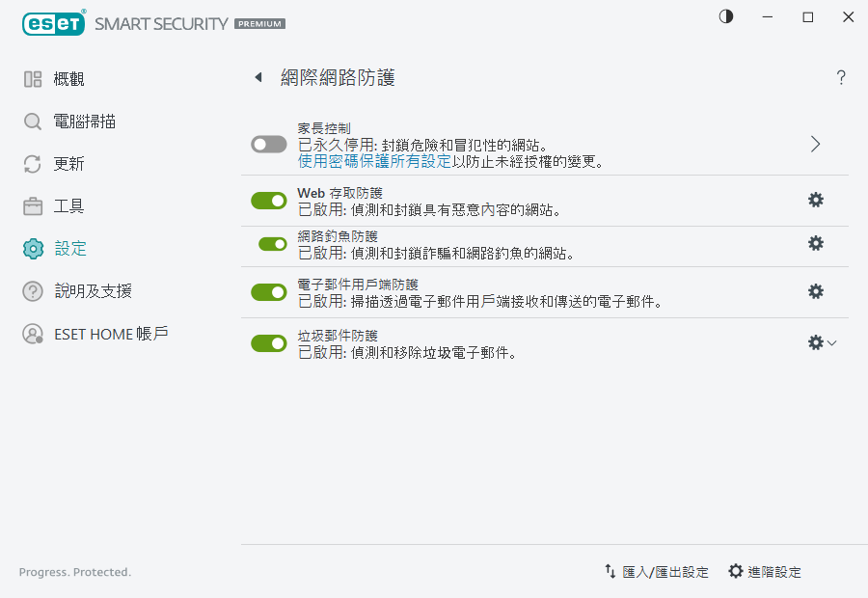Open 電子郵件用戶端防護 gear settings
This screenshot has width=868, height=598.
pyautogui.click(x=815, y=291)
